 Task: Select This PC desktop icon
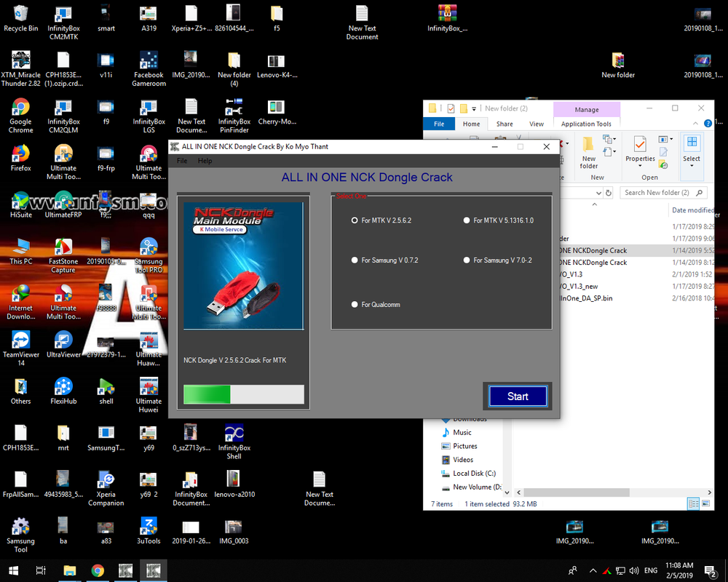click(21, 251)
